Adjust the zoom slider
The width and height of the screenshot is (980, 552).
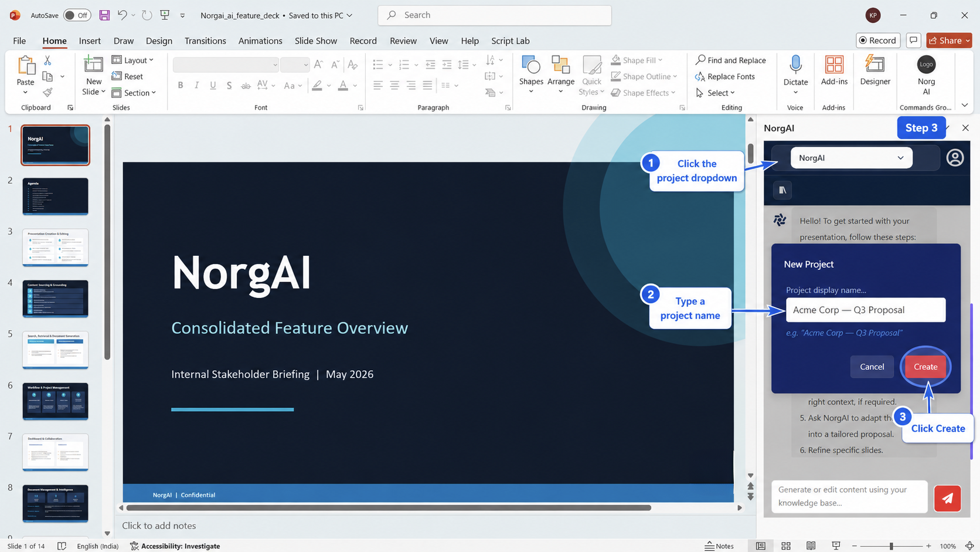891,546
